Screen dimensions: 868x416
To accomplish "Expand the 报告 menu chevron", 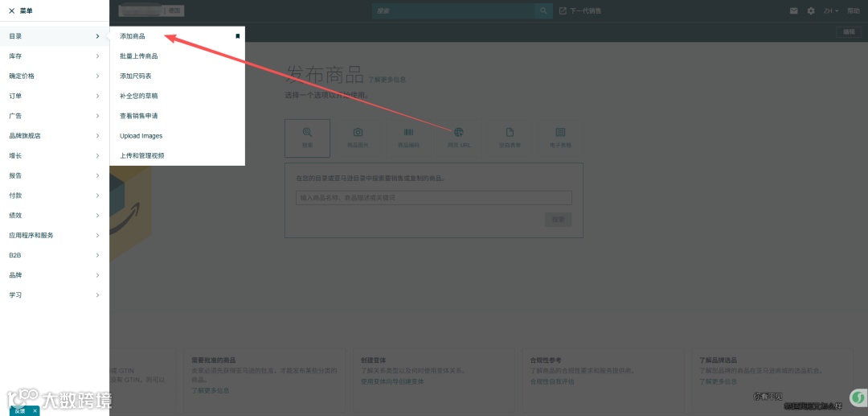I will click(x=97, y=175).
